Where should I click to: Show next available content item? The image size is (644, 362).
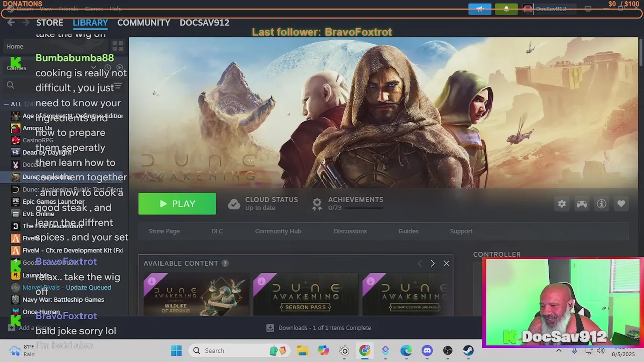[x=432, y=263]
